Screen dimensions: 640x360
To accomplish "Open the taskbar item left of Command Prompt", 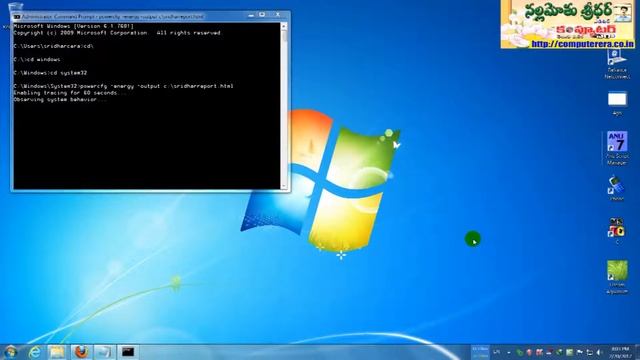I will [x=104, y=352].
